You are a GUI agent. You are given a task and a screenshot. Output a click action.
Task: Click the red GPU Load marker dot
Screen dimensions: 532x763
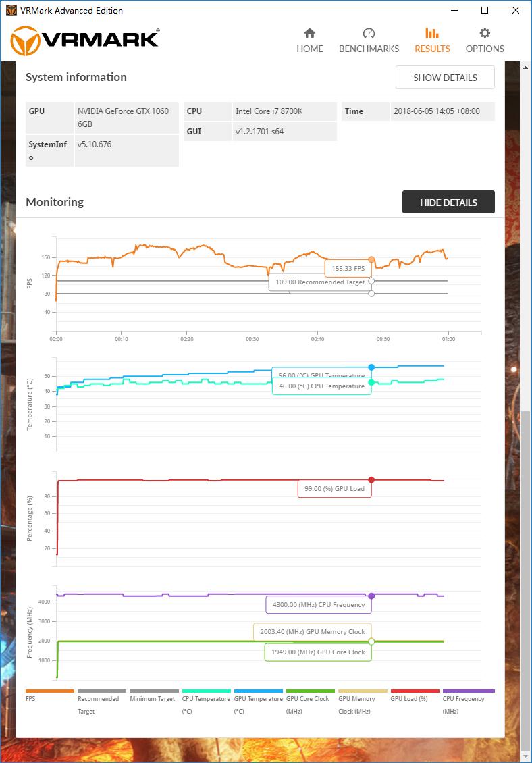point(371,480)
